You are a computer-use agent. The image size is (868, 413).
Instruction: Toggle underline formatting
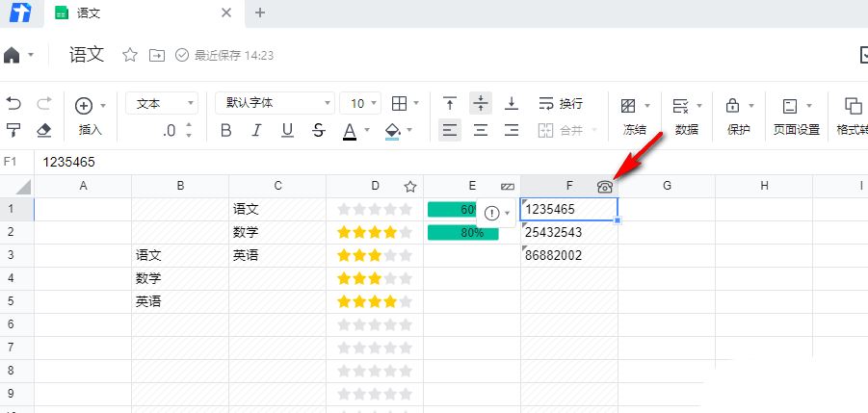click(x=287, y=131)
